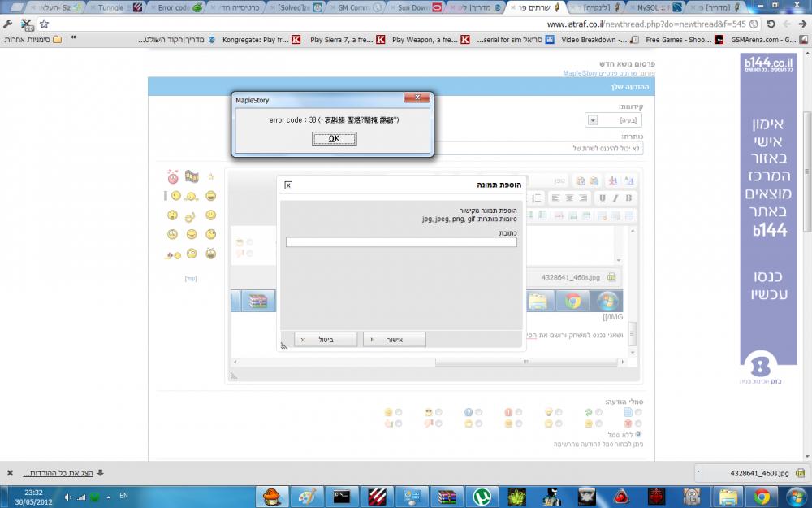
Task: Open Paint from the taskbar
Action: click(x=307, y=497)
